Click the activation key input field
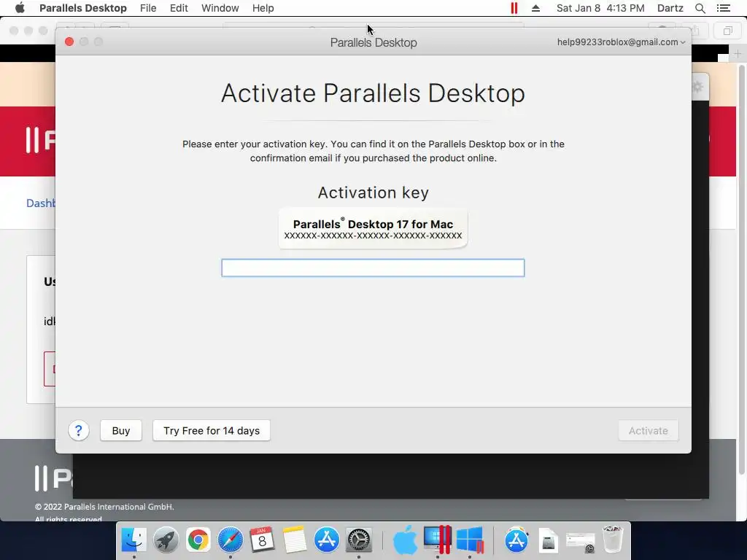Image resolution: width=747 pixels, height=560 pixels. click(373, 268)
